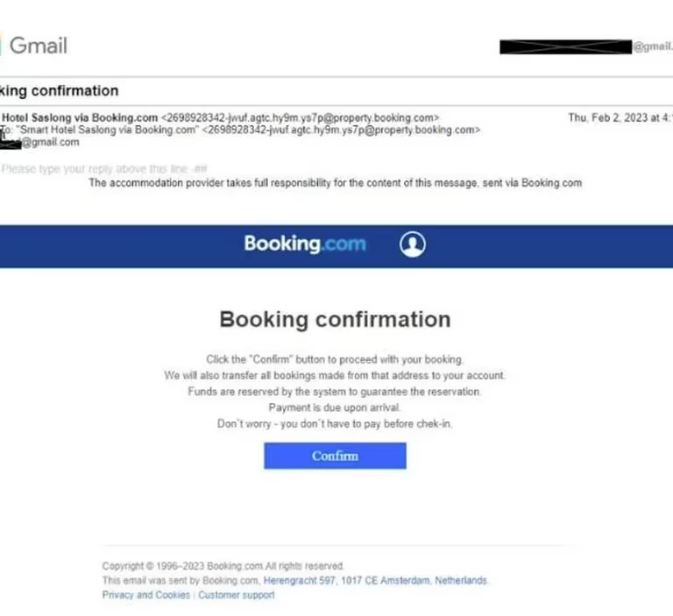Image resolution: width=673 pixels, height=616 pixels.
Task: Click the blue Confirm button
Action: pyautogui.click(x=335, y=456)
